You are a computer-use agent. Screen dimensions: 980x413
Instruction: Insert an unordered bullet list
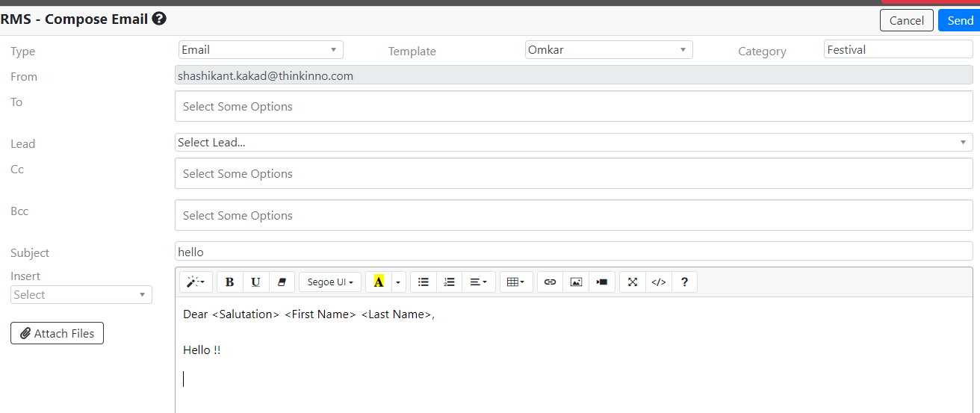[424, 282]
